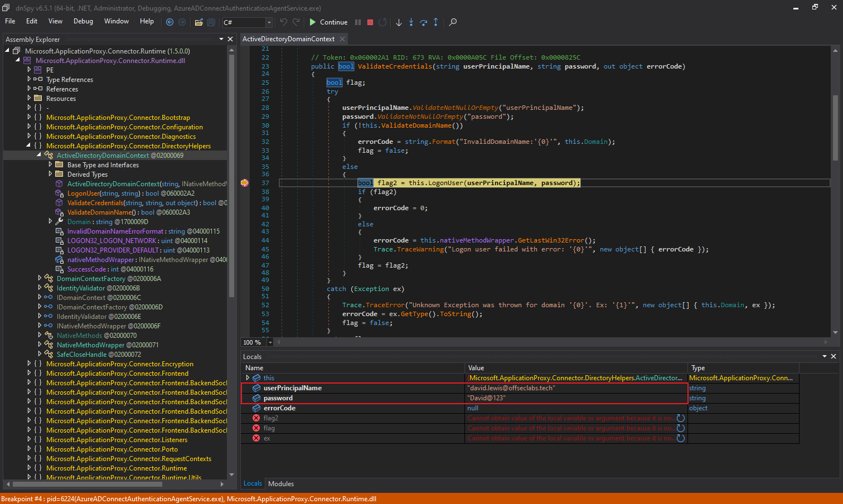Open Assembly Explorer panel options dropdown
The height and width of the screenshot is (504, 843).
click(221, 39)
